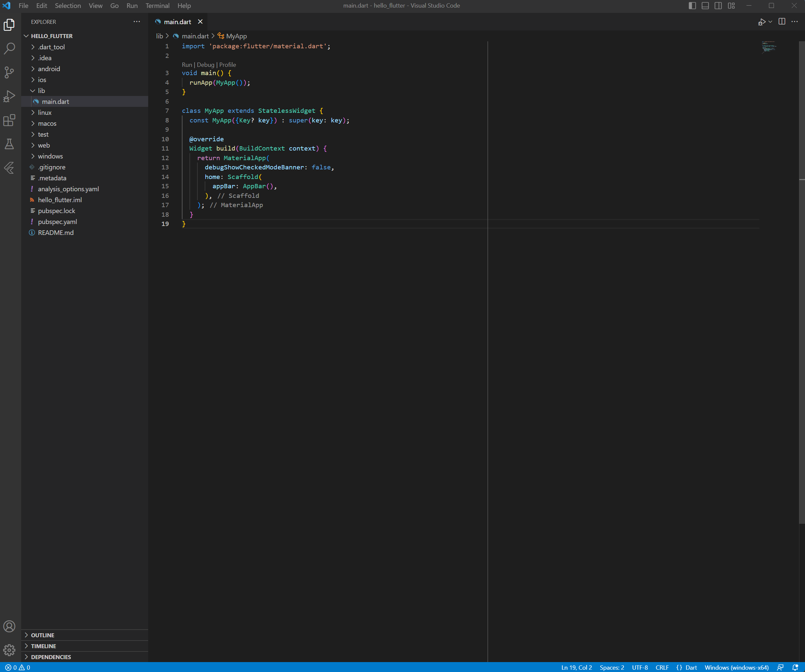Open the Manage gear icon
Screen dimensions: 805x672
tap(9, 650)
